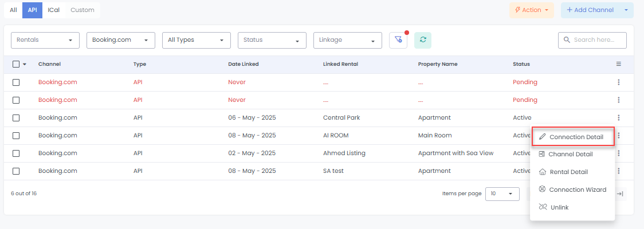Screen dimensions: 644x229
Task: Switch to the All tab
Action: tap(13, 10)
